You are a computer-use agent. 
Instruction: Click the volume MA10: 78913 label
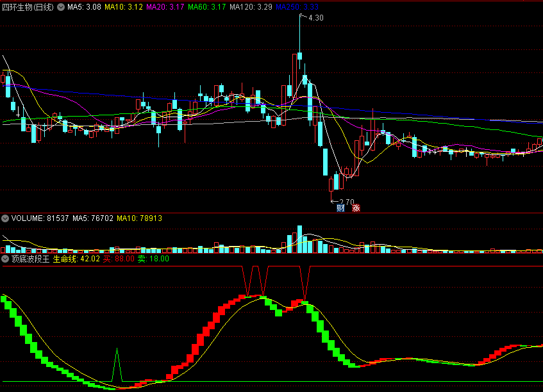139,218
